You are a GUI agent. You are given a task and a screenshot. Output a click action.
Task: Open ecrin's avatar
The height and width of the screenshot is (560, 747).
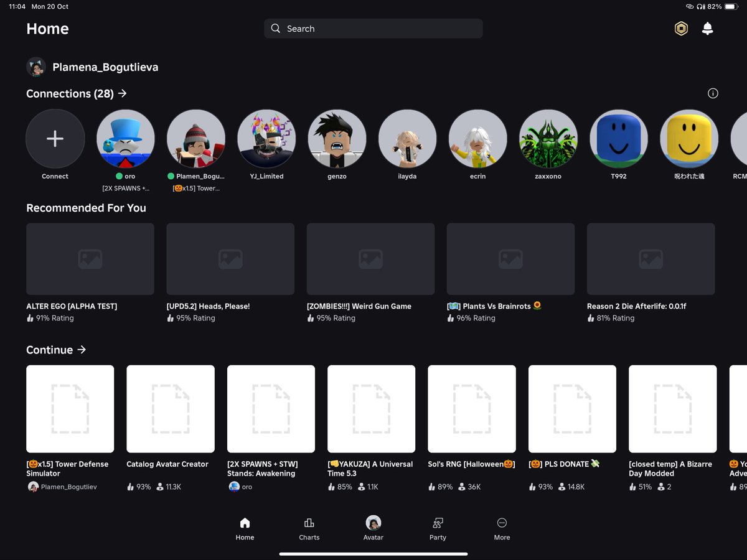coord(477,138)
